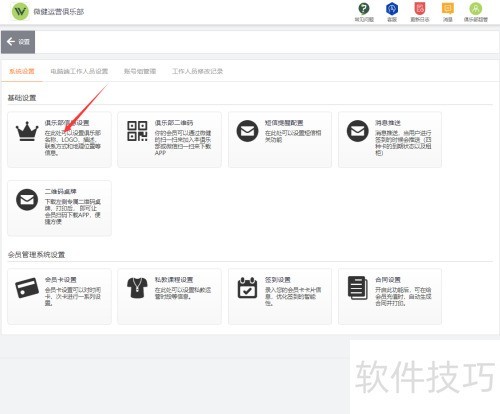Open private coaching settings shirt icon
The height and width of the screenshot is (414, 500).
[x=137, y=287]
